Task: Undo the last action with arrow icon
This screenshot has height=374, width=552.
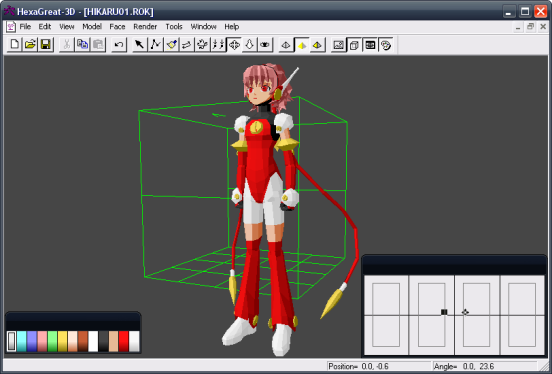Action: click(x=119, y=45)
